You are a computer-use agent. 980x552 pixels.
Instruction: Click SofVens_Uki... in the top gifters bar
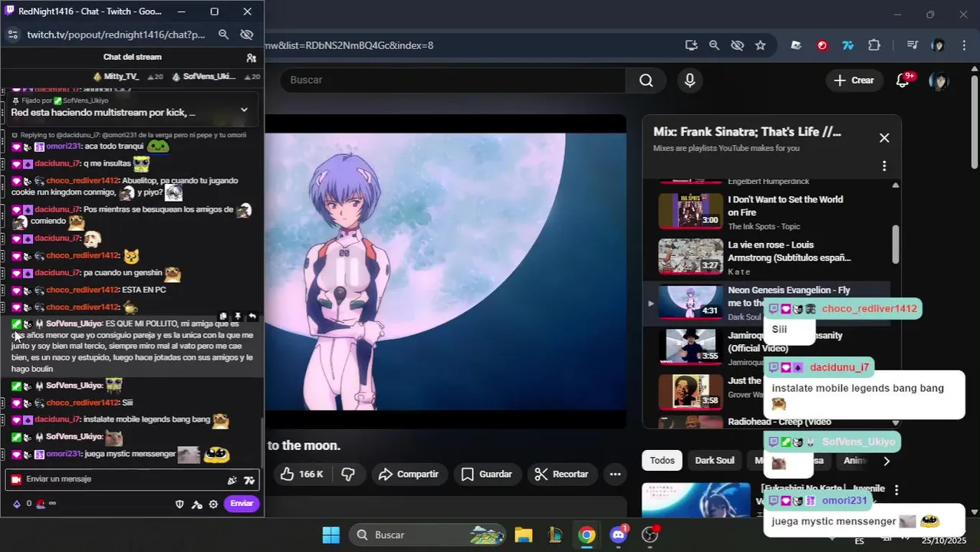[x=209, y=77]
